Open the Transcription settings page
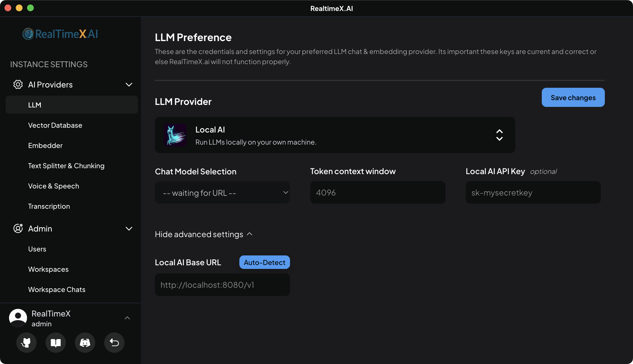Image resolution: width=633 pixels, height=364 pixels. click(49, 206)
